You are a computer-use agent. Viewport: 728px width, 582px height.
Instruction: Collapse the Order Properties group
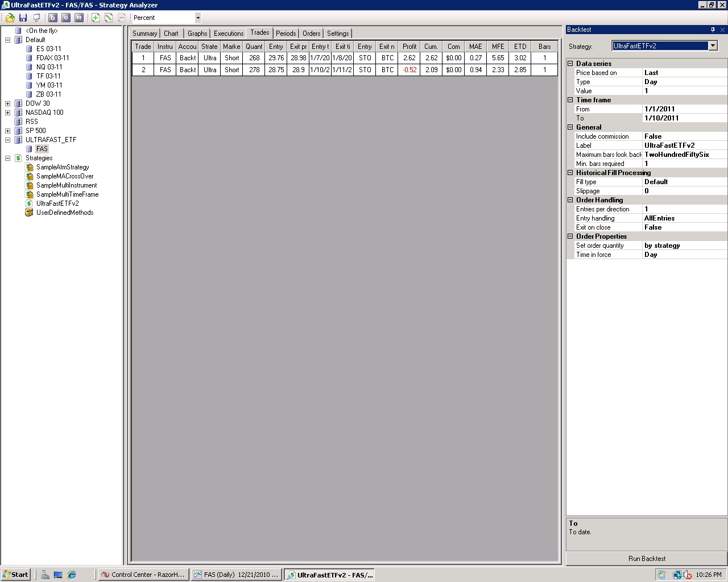(x=570, y=236)
